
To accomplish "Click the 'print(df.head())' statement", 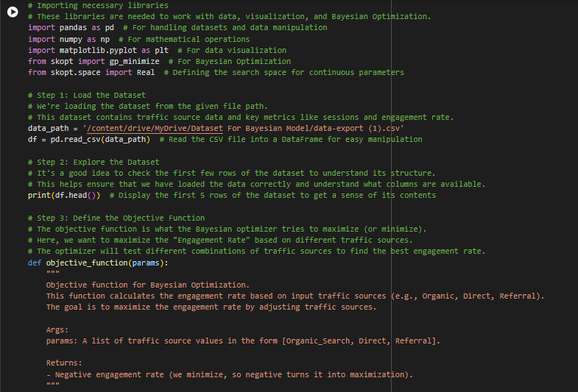I will pos(64,195).
